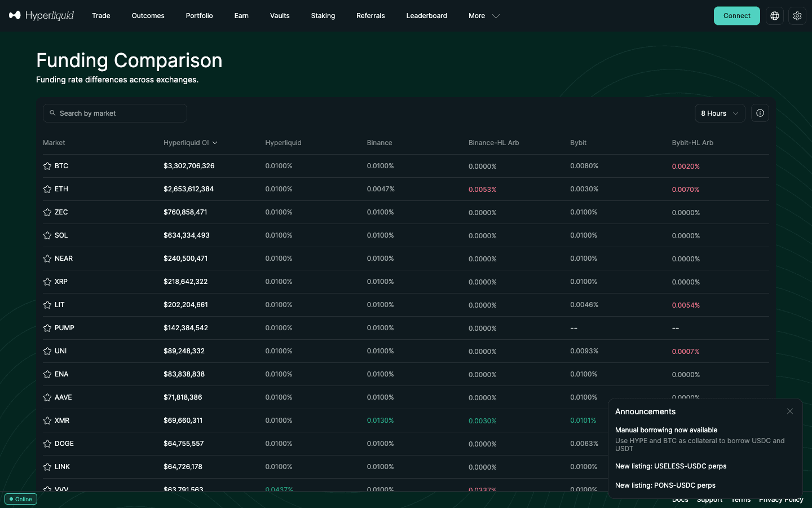
Task: Click the Bybit column header
Action: tap(579, 143)
